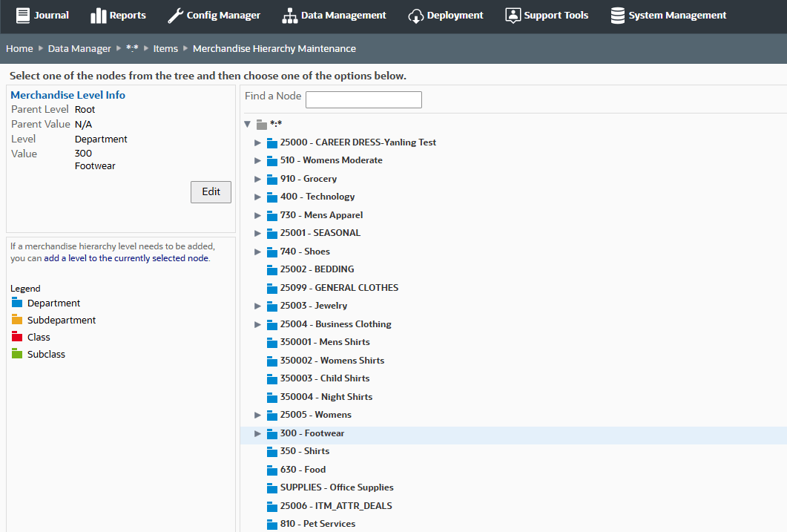Expand the 25005 - Womens node
Image resolution: width=787 pixels, height=532 pixels.
coord(258,415)
